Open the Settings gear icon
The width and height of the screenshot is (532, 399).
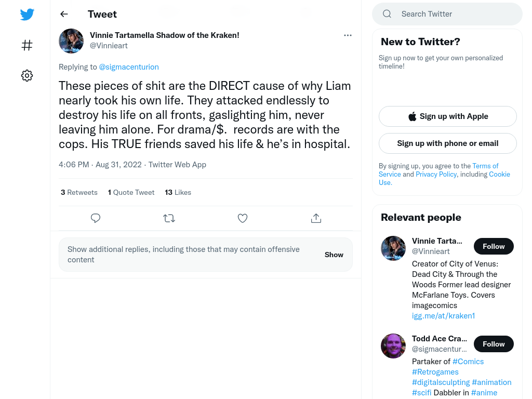(x=27, y=76)
